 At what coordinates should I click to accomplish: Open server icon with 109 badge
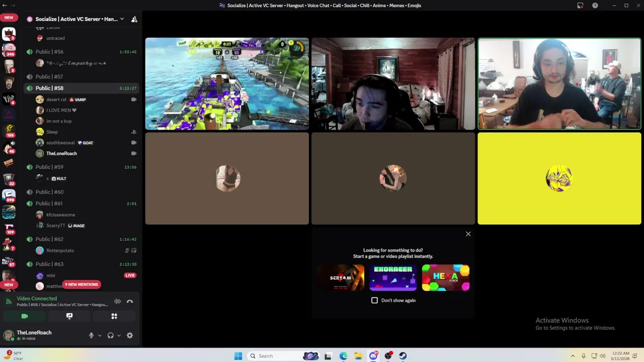click(x=9, y=229)
